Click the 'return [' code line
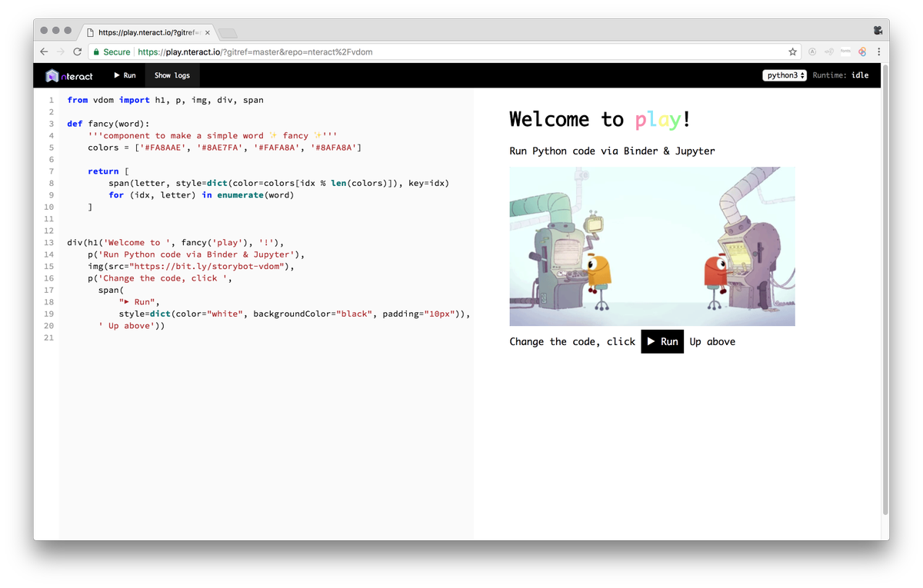This screenshot has width=923, height=588. coord(108,171)
